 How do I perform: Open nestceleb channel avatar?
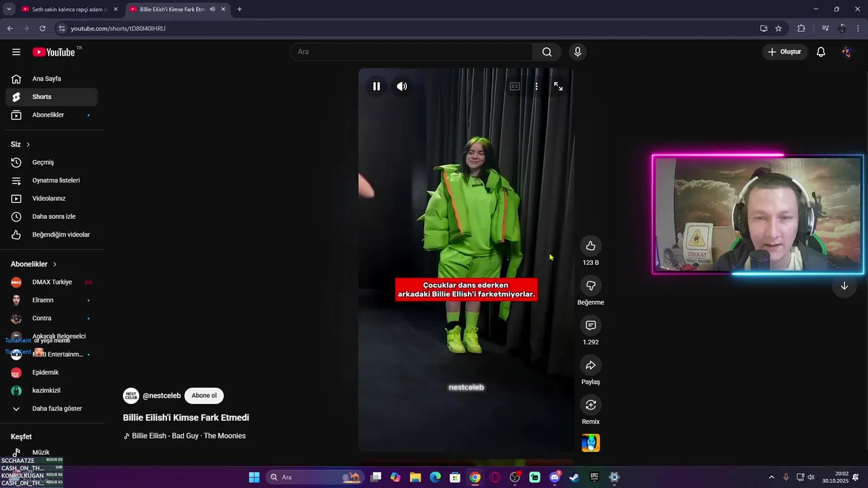(x=131, y=396)
